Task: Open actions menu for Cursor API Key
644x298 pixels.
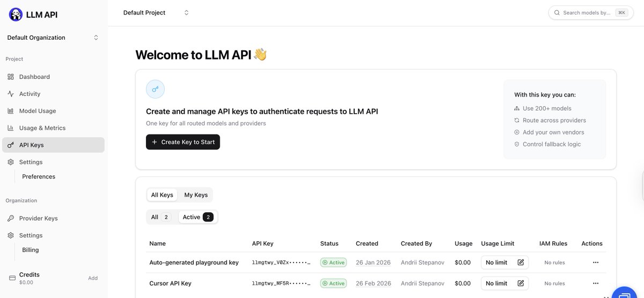Action: tap(596, 284)
